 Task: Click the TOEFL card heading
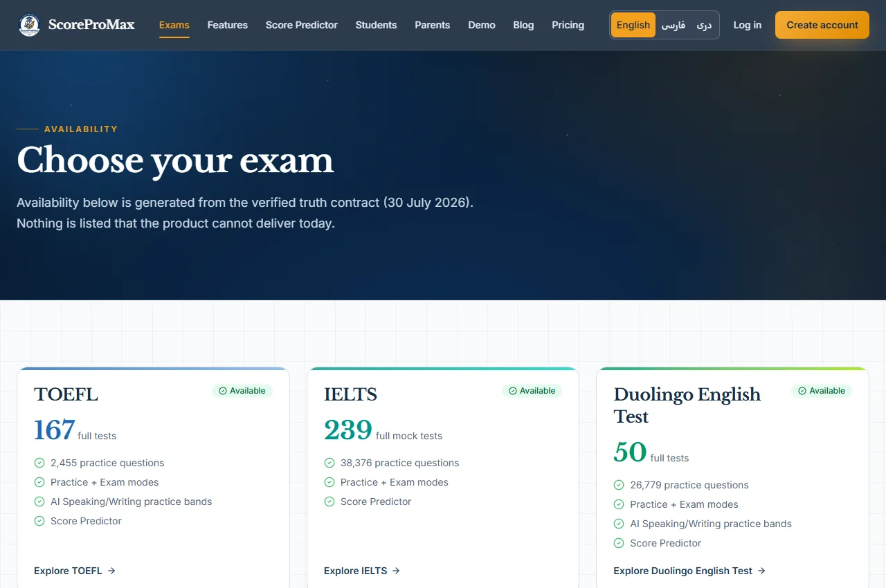[66, 394]
